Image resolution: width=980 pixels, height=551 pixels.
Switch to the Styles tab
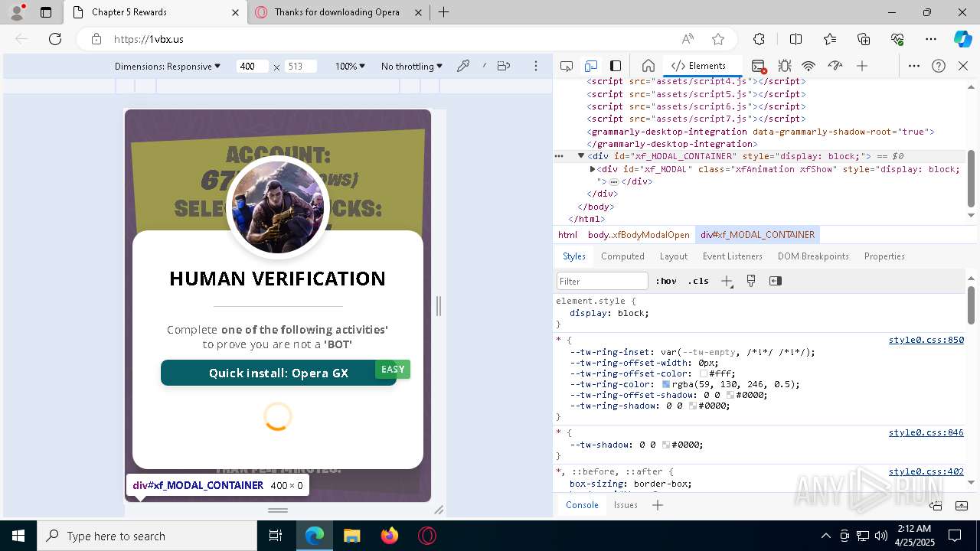[574, 256]
